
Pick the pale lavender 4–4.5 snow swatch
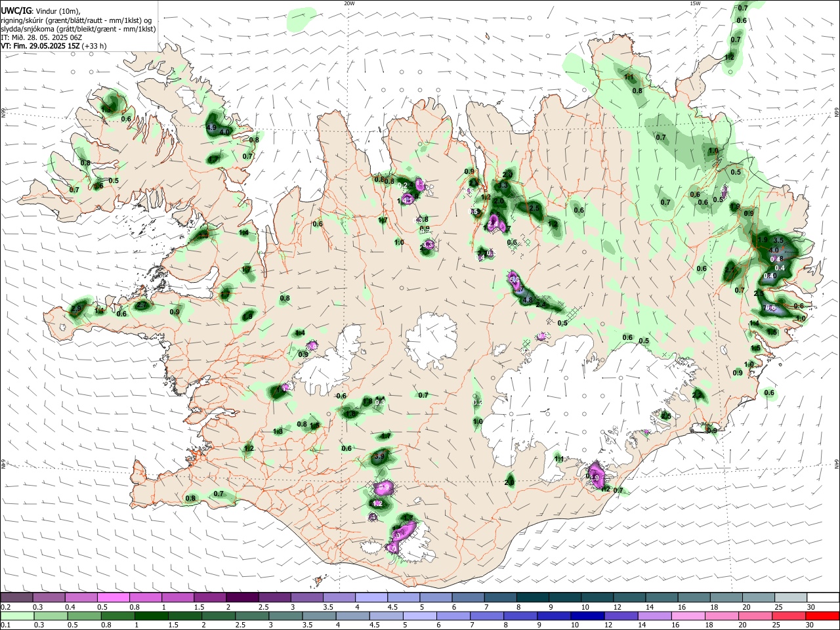click(371, 598)
